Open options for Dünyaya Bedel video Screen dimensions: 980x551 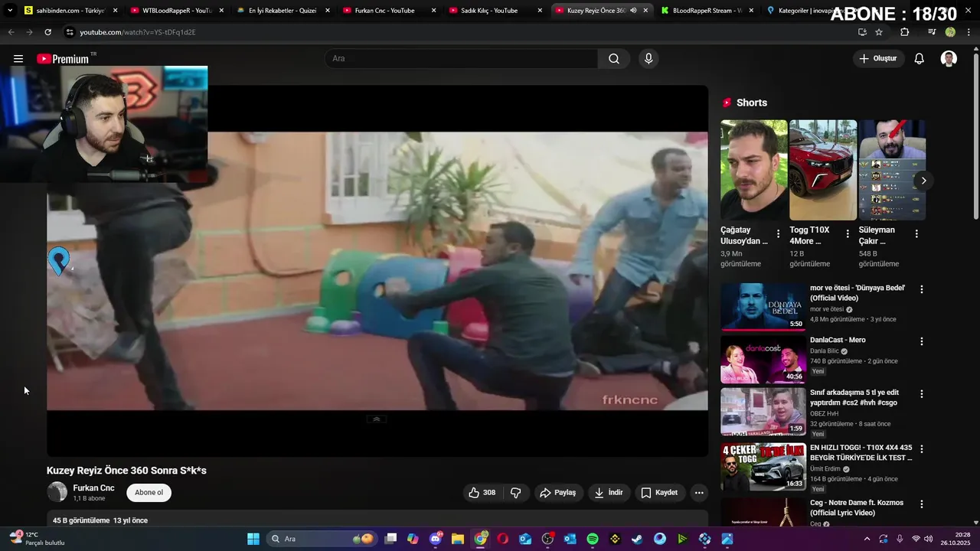pos(922,289)
